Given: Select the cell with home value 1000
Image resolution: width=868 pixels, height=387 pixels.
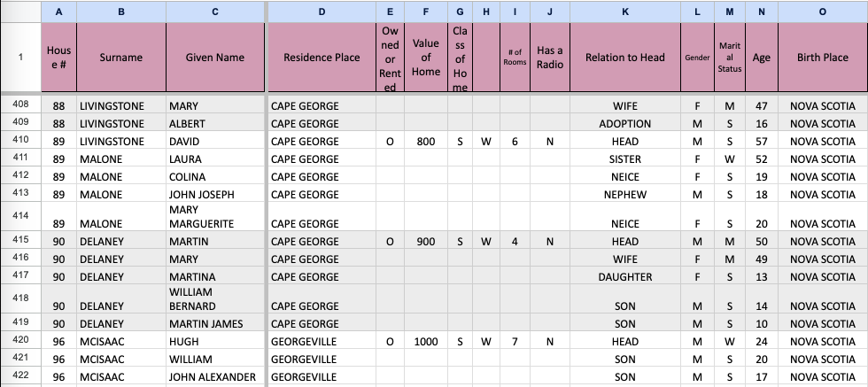Looking at the screenshot, I should click(x=426, y=341).
